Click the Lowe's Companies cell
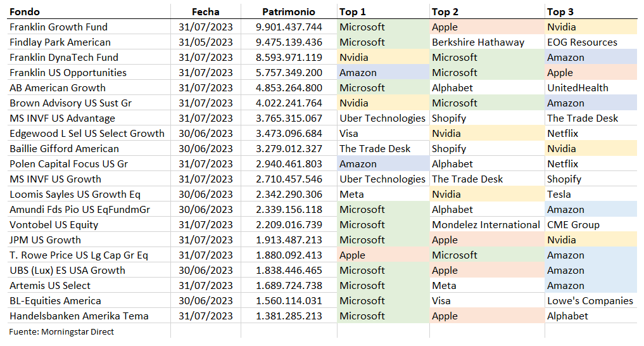The height and width of the screenshot is (346, 644). 590,300
